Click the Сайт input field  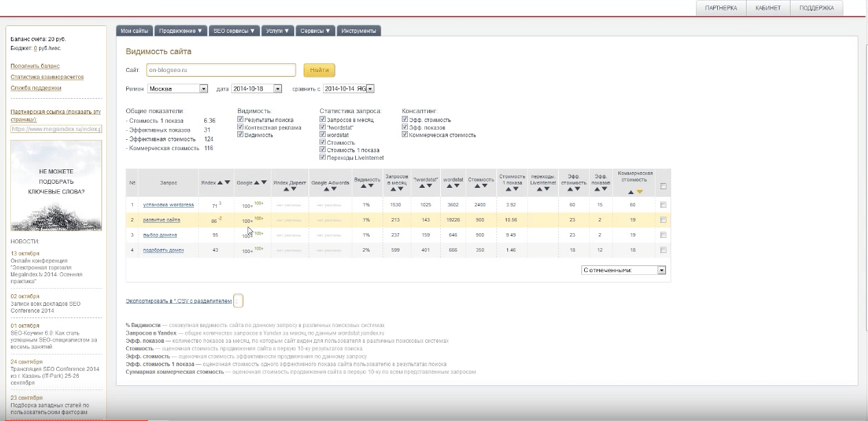[220, 70]
